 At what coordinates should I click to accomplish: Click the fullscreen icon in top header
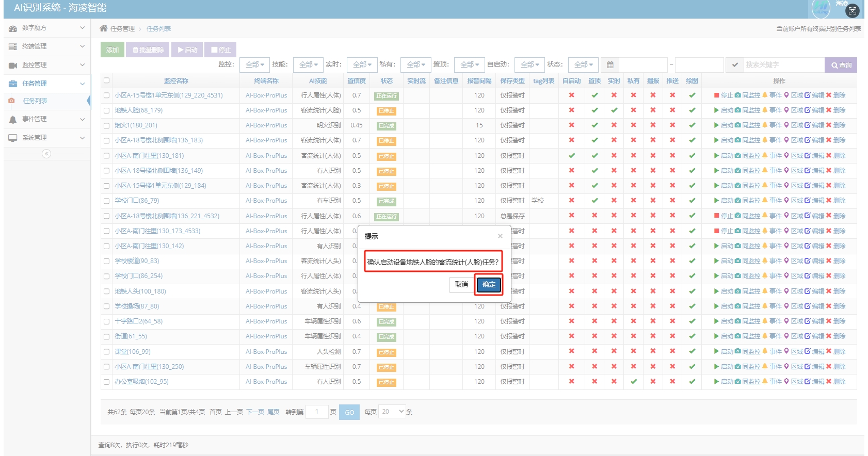(853, 10)
